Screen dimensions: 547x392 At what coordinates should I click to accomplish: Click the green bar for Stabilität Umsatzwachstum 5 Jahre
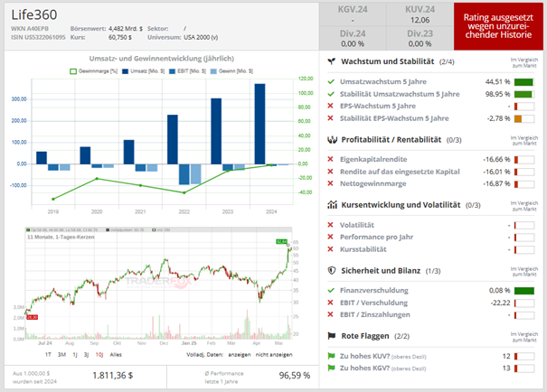(x=523, y=95)
